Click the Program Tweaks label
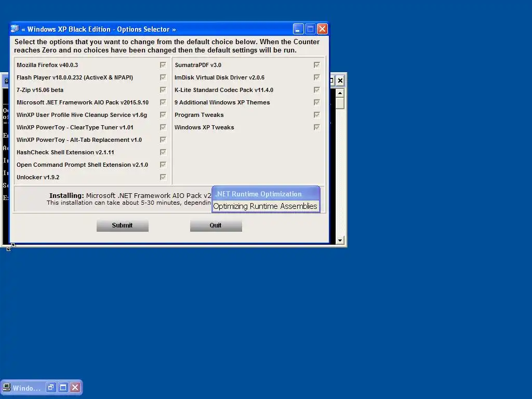532x399 pixels. point(199,115)
